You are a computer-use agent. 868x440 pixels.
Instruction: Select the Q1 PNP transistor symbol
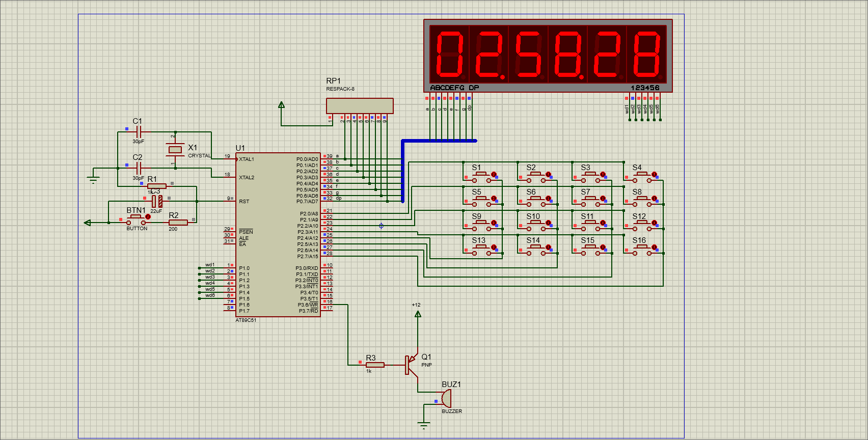(412, 365)
